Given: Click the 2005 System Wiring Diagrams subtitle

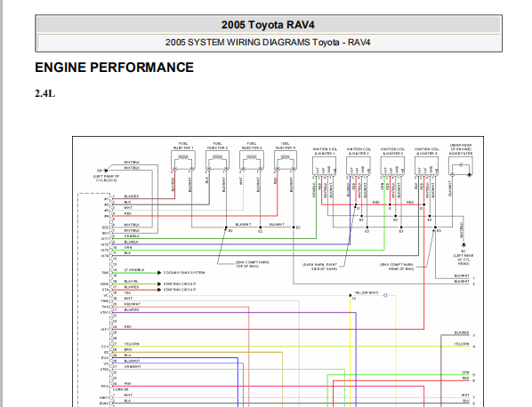Looking at the screenshot, I should (268, 43).
